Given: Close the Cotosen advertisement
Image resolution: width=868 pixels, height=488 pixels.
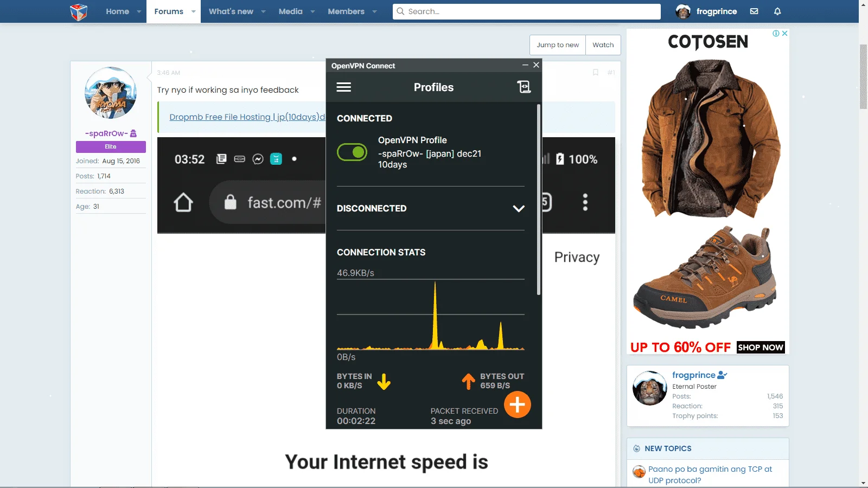Looking at the screenshot, I should point(784,34).
